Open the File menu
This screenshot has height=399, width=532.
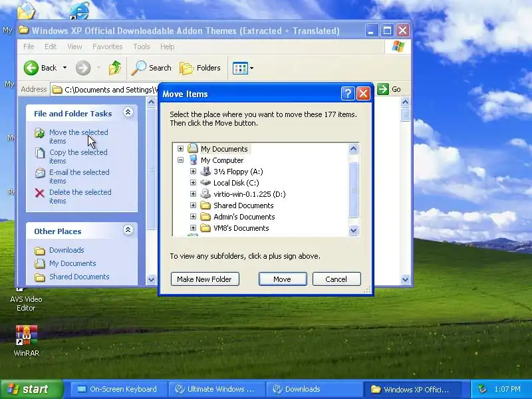(29, 47)
